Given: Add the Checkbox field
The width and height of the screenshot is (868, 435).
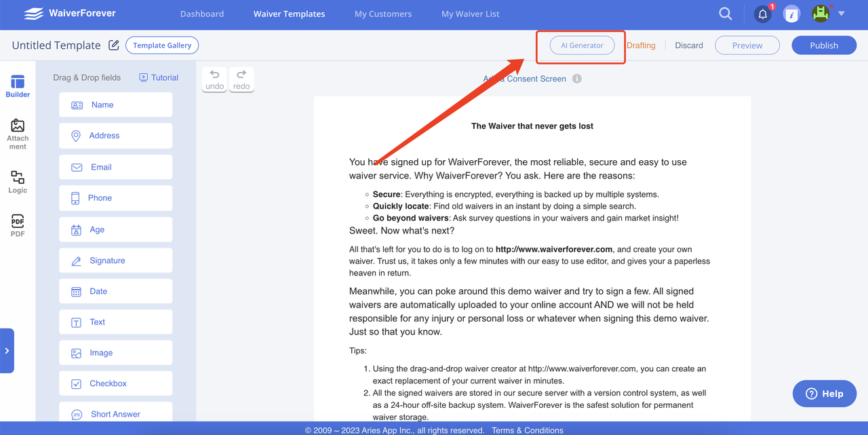Looking at the screenshot, I should (115, 383).
